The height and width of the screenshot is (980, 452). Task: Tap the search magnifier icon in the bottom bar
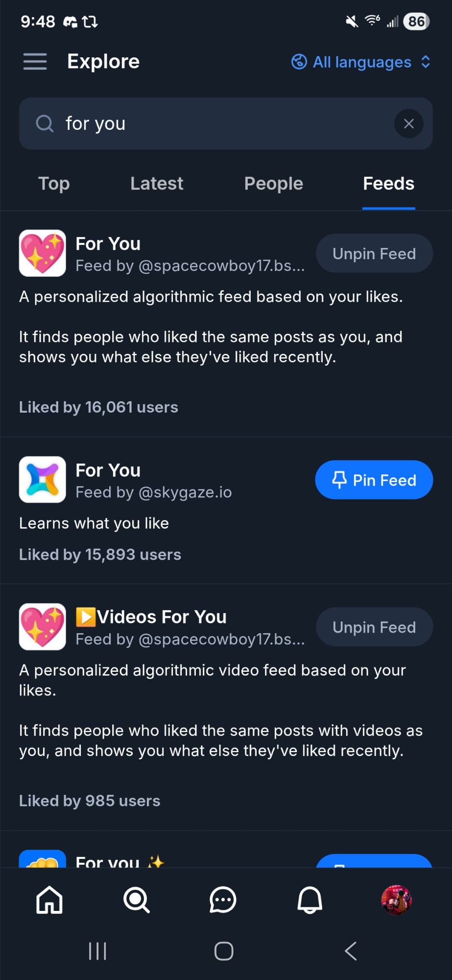click(136, 900)
